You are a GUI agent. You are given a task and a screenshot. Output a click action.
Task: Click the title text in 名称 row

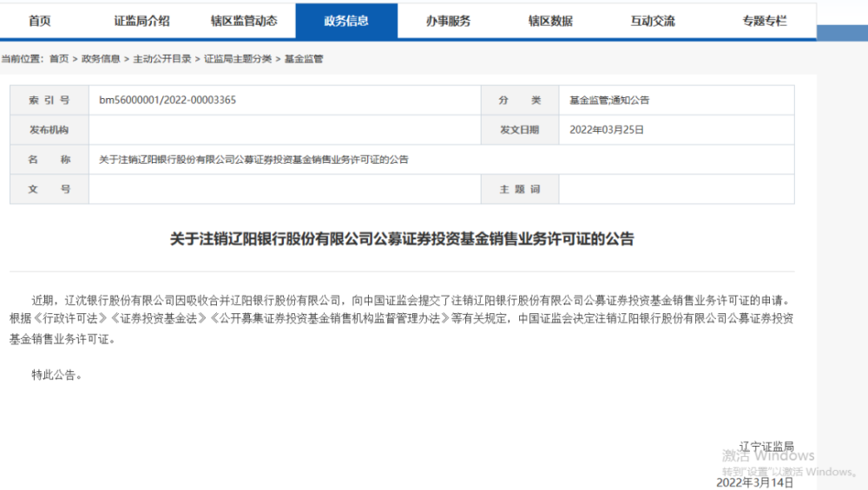click(253, 160)
